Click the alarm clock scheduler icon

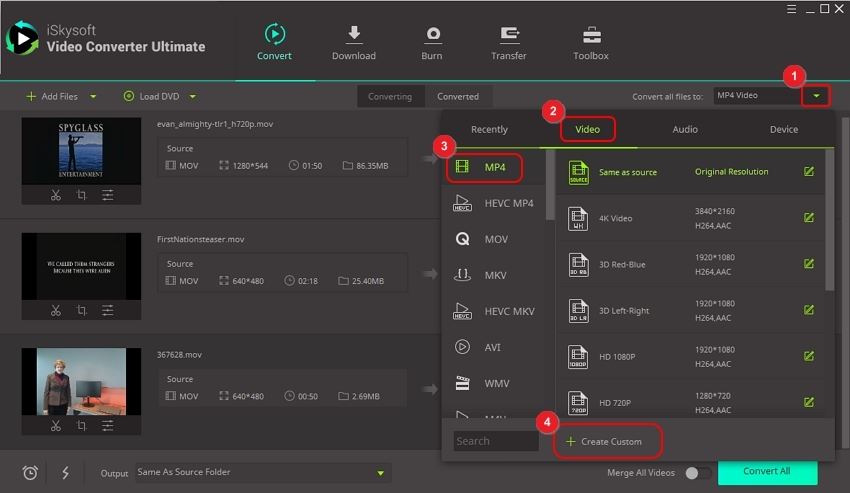coord(30,472)
